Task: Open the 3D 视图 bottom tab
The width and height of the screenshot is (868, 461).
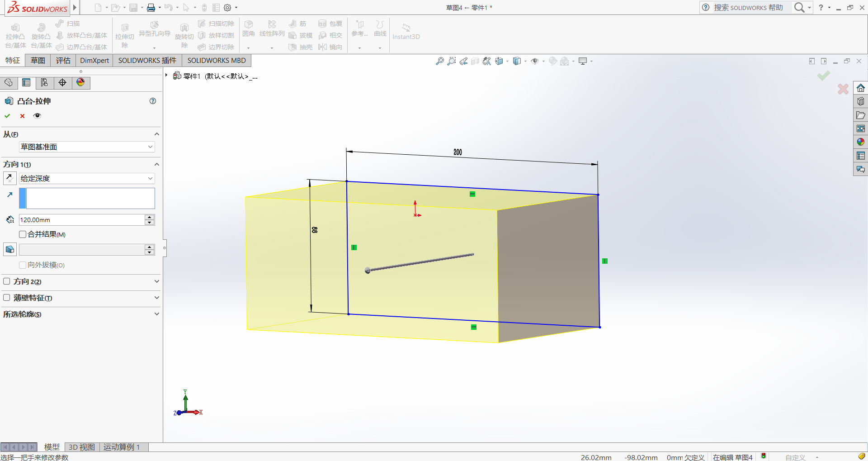Action: [x=82, y=447]
